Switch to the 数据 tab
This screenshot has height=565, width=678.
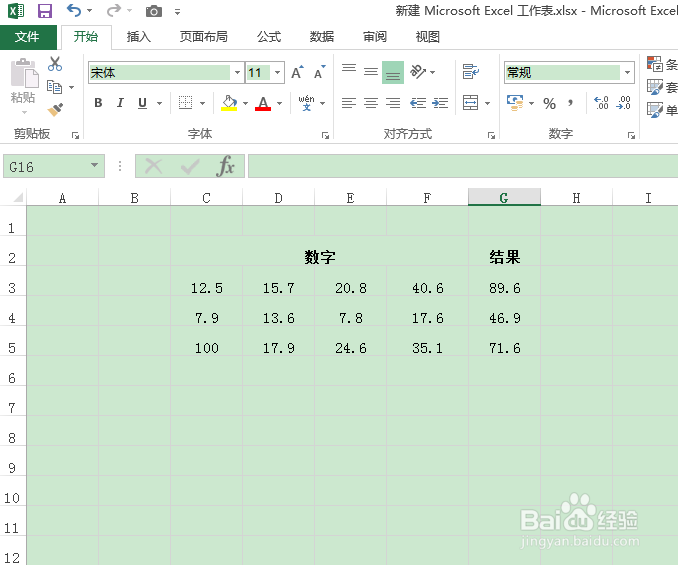(322, 37)
